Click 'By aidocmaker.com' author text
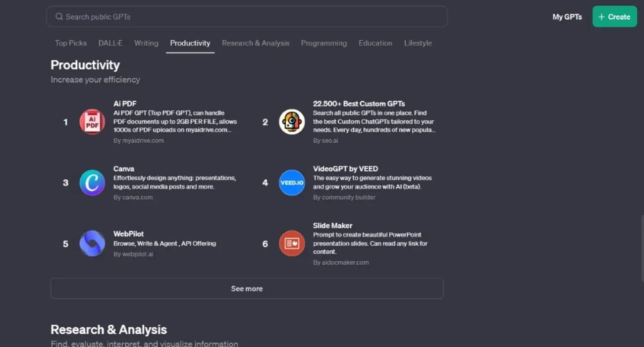The image size is (644, 347). point(341,262)
